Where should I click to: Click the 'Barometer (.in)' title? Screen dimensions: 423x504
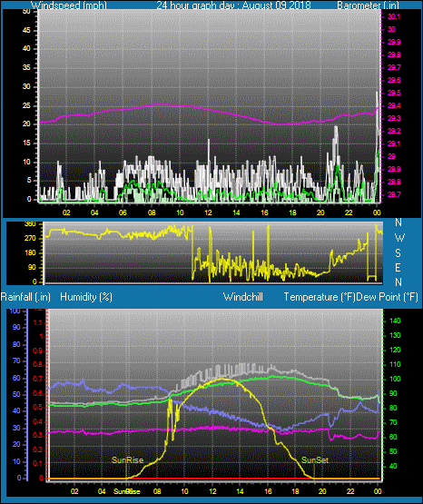[368, 5]
